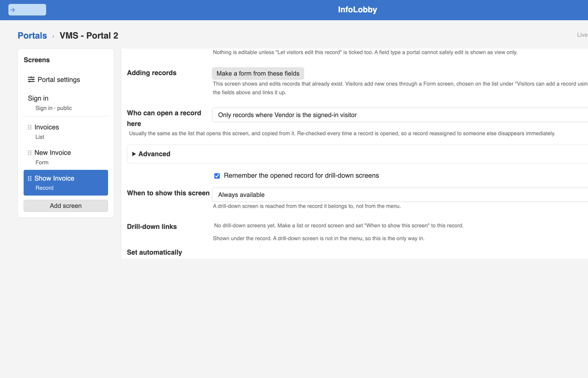Viewport: 588px width, 378px height.
Task: Open the When to show this screen dropdown
Action: pyautogui.click(x=400, y=195)
